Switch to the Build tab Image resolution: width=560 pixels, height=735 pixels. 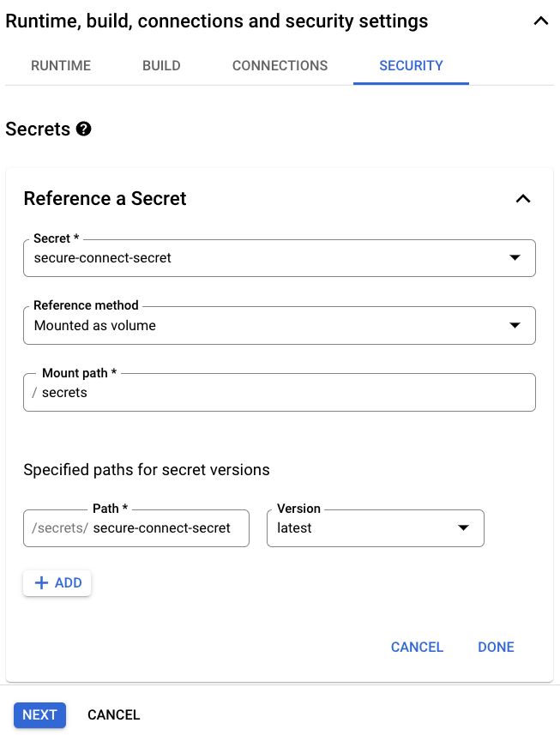(x=161, y=65)
